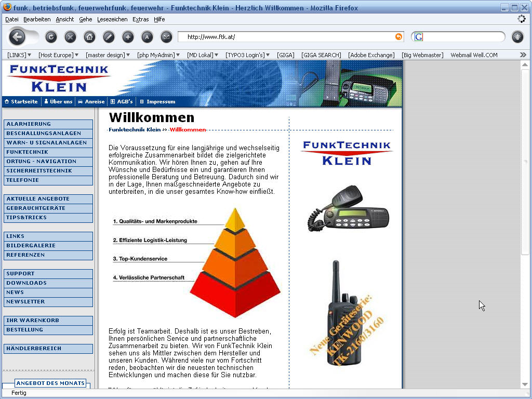This screenshot has width=532, height=399.
Task: Click the letter A toolbar icon
Action: pos(147,37)
